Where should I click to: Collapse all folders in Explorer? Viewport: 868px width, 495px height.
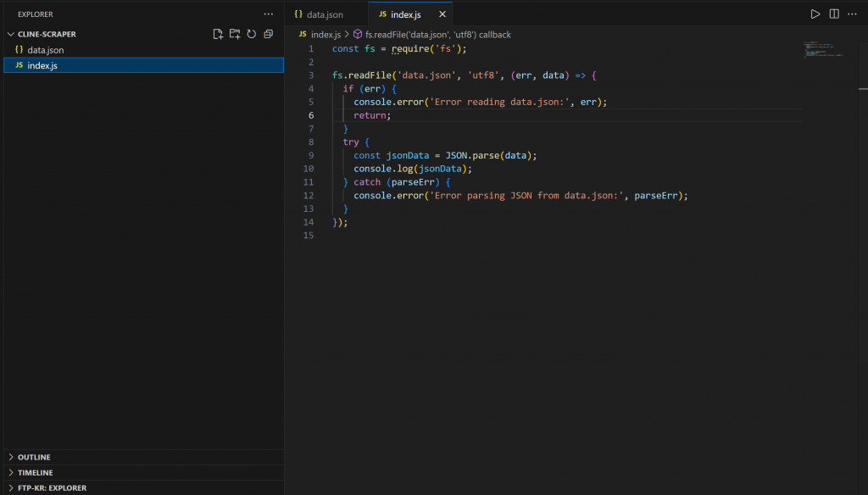[269, 34]
